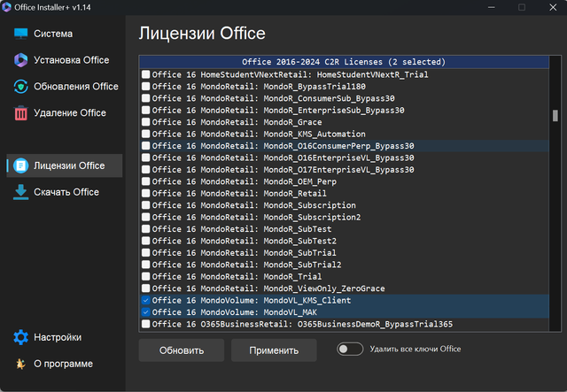
Task: Check MondoR_SubTrial2 checkbox
Action: tap(145, 265)
